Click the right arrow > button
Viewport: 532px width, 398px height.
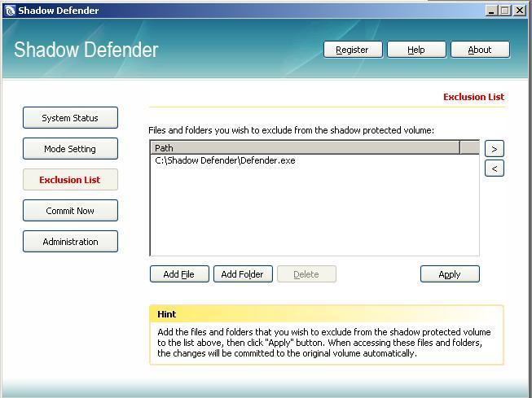(495, 149)
